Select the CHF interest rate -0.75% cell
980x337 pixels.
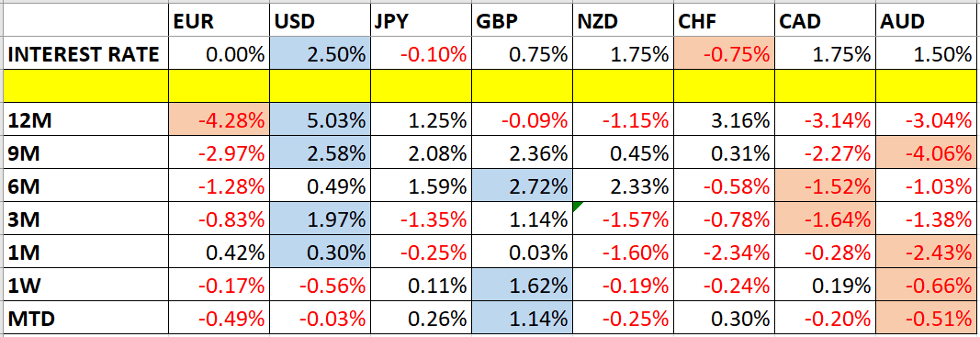click(725, 54)
